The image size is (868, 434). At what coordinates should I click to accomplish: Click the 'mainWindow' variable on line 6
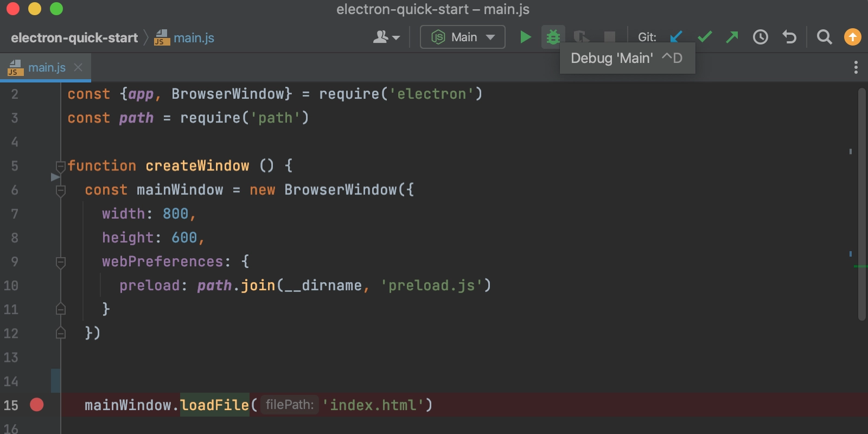click(x=180, y=189)
